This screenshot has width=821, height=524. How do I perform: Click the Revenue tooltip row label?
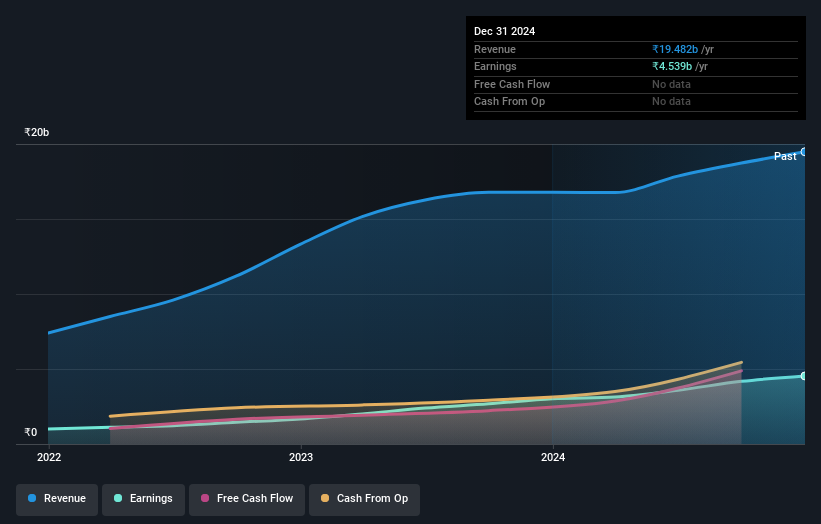click(x=495, y=49)
